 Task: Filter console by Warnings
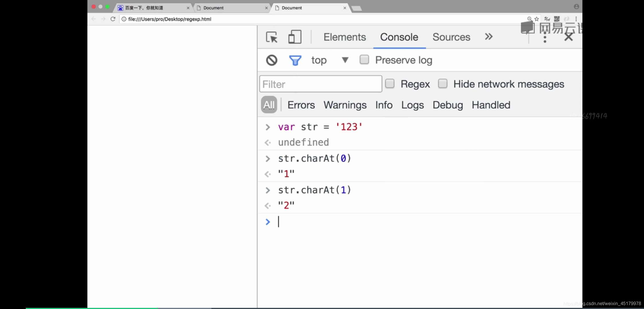coord(345,105)
